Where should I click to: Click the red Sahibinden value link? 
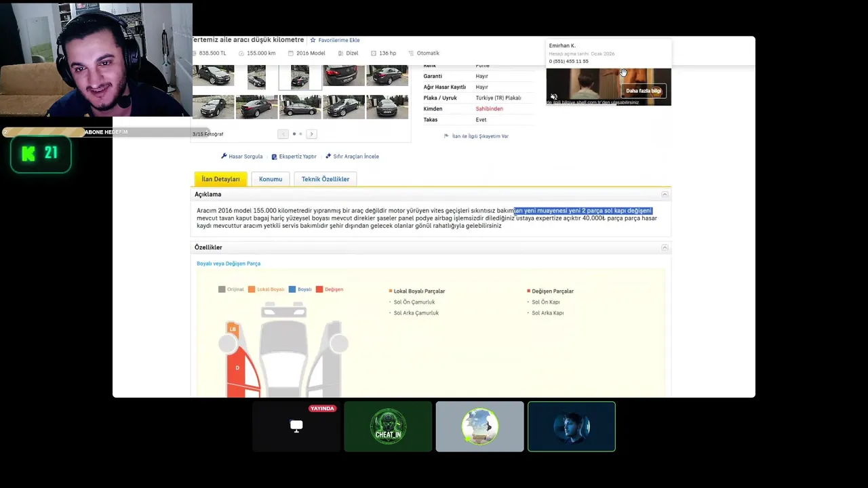tap(489, 108)
